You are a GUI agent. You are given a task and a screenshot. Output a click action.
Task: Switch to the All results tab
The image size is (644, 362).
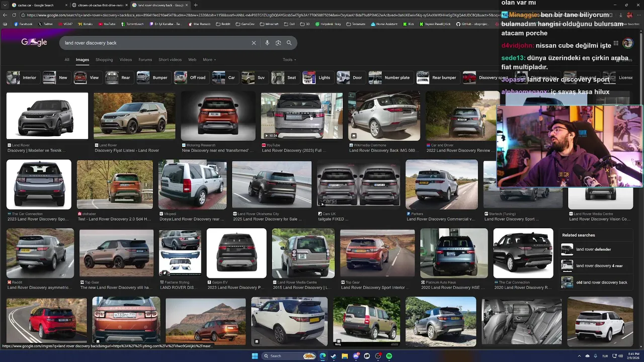pyautogui.click(x=67, y=60)
